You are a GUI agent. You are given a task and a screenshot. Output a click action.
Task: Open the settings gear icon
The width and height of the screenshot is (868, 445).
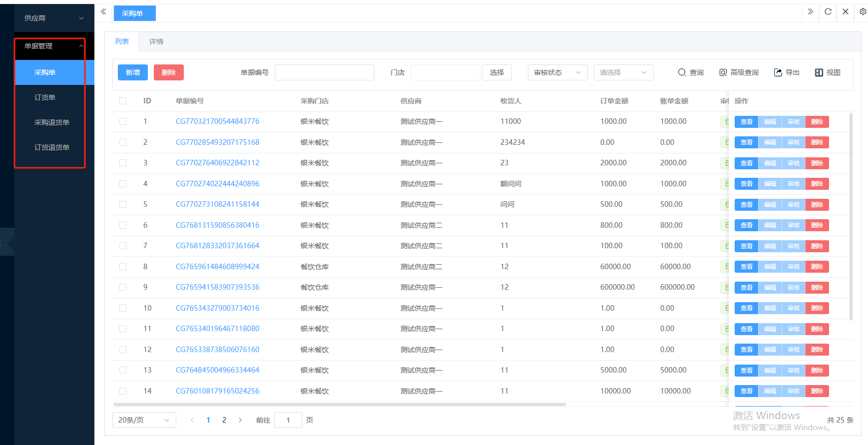[863, 11]
